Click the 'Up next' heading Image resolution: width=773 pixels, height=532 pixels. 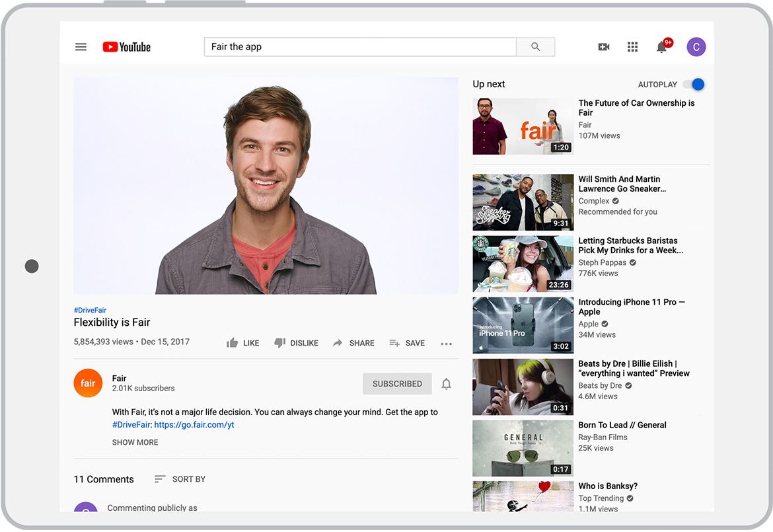click(x=488, y=85)
